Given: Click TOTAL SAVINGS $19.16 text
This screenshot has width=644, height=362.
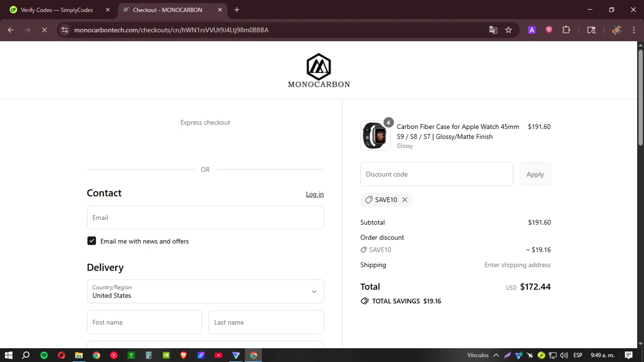Looking at the screenshot, I should [406, 301].
